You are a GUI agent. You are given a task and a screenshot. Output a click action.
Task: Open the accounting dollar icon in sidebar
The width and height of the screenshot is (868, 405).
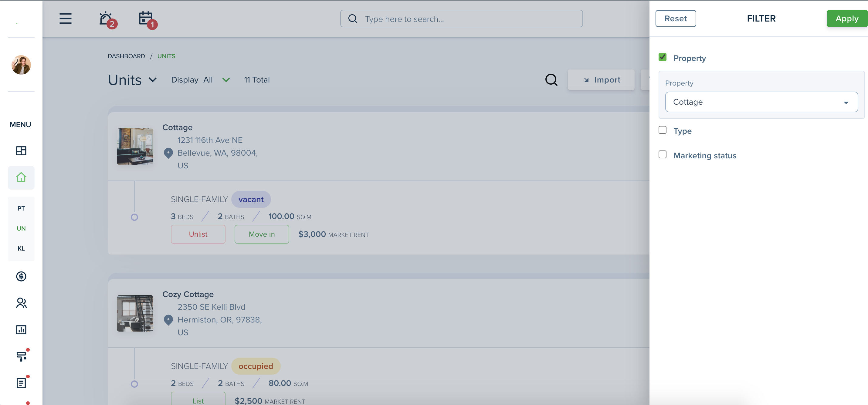click(21, 276)
